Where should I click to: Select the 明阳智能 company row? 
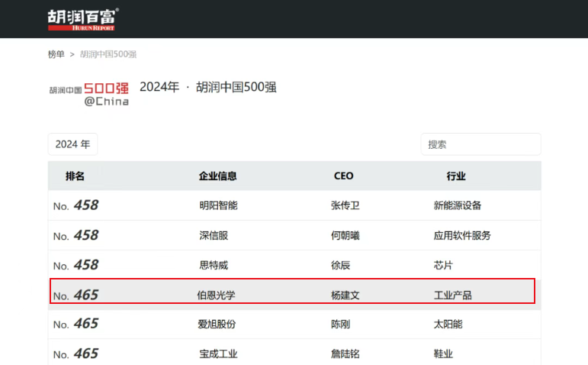(218, 205)
